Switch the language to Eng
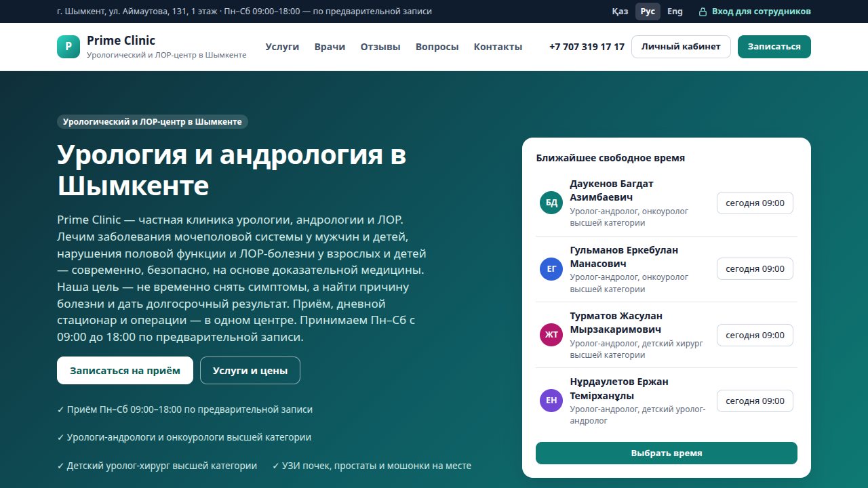Image resolution: width=868 pixels, height=488 pixels. [675, 12]
